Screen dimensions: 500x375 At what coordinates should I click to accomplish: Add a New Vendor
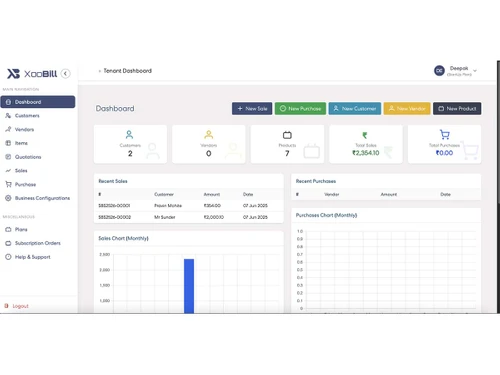407,108
